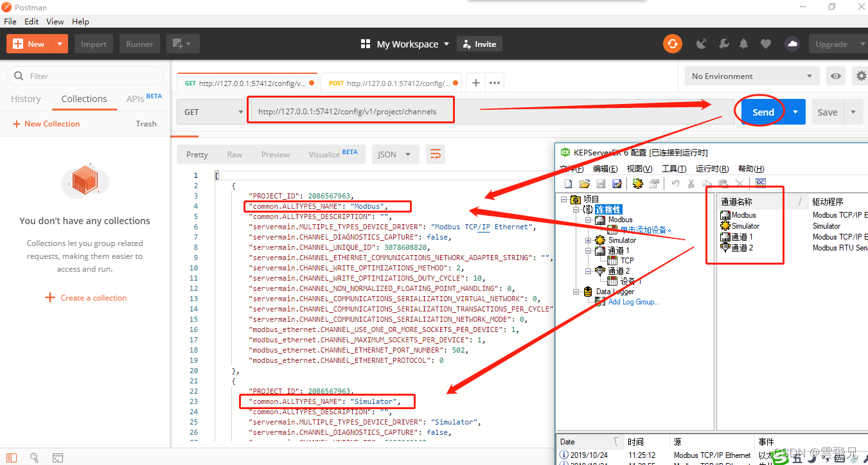Switch response view to Raw

point(235,154)
